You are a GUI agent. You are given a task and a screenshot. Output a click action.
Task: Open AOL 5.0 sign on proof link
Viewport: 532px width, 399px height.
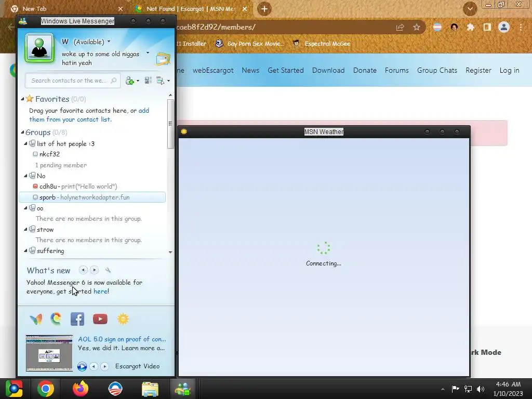(122, 339)
